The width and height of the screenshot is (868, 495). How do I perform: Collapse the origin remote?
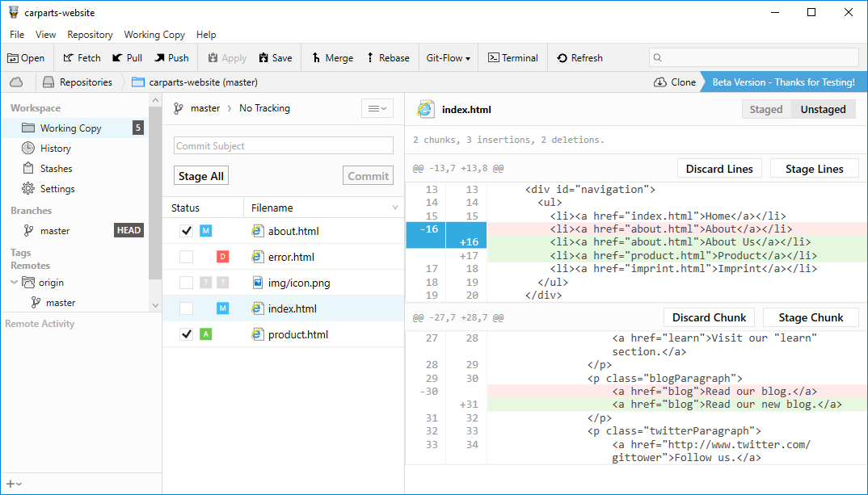(x=13, y=283)
